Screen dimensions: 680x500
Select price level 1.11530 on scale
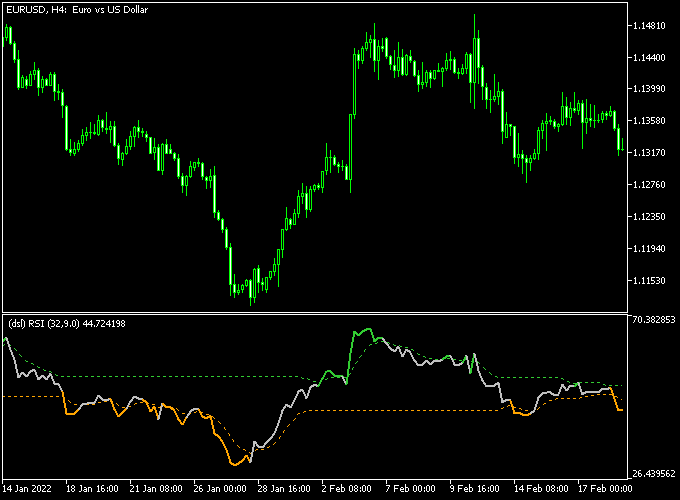coord(649,281)
